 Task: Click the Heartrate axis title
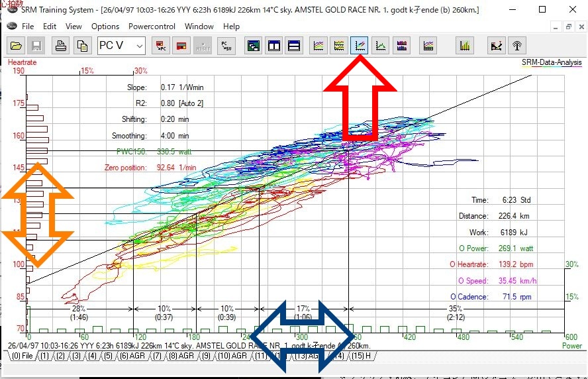pos(22,62)
